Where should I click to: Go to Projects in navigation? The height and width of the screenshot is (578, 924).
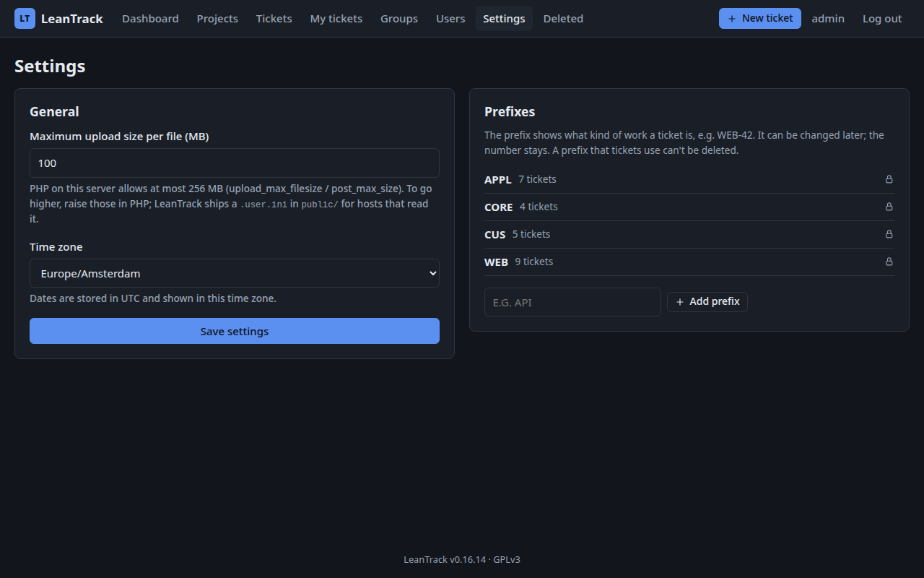tap(217, 19)
